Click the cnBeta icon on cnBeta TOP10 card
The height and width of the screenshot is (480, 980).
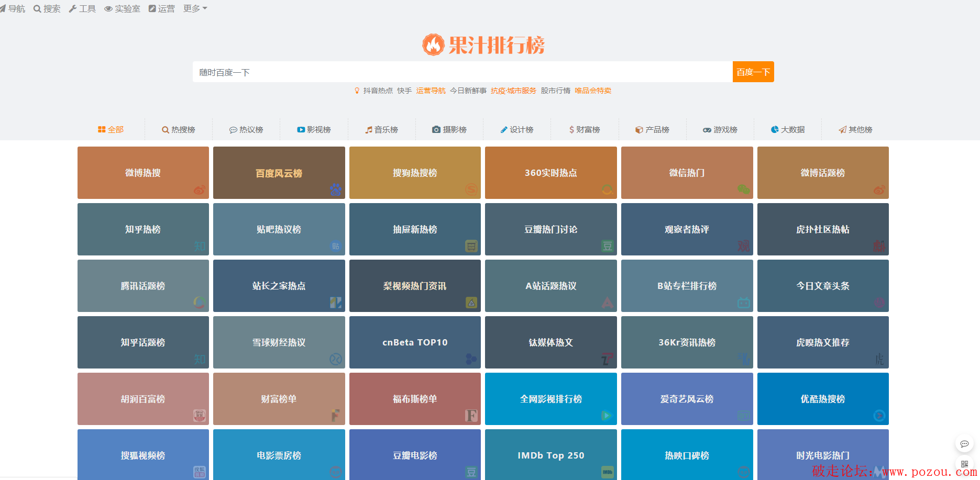(471, 359)
